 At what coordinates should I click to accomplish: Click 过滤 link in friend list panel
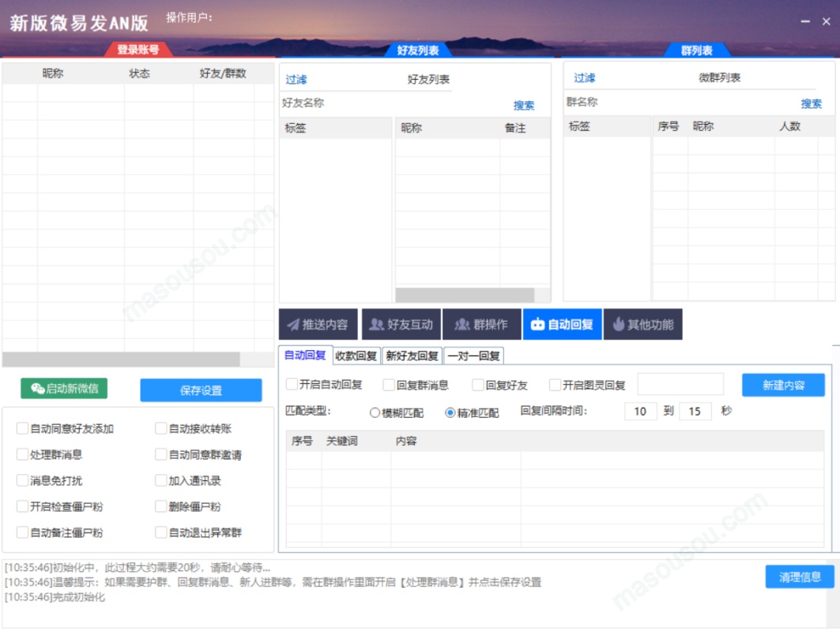[296, 79]
